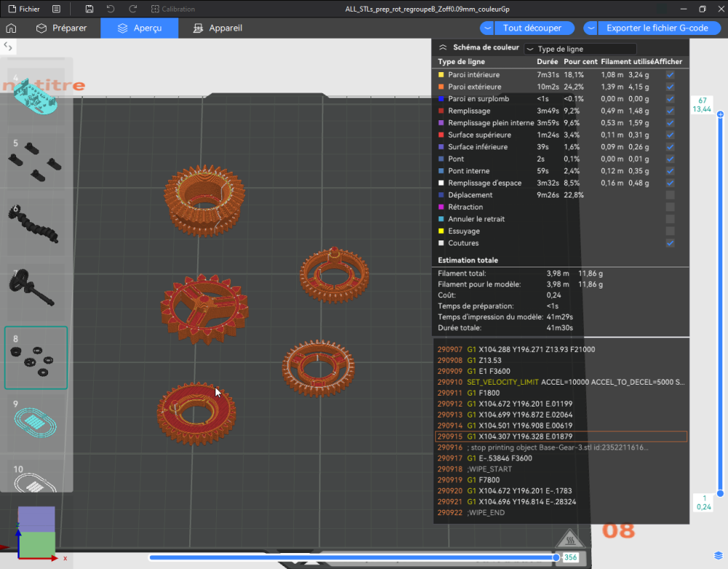Click the Paroi intérieure yellow color swatch

click(441, 75)
